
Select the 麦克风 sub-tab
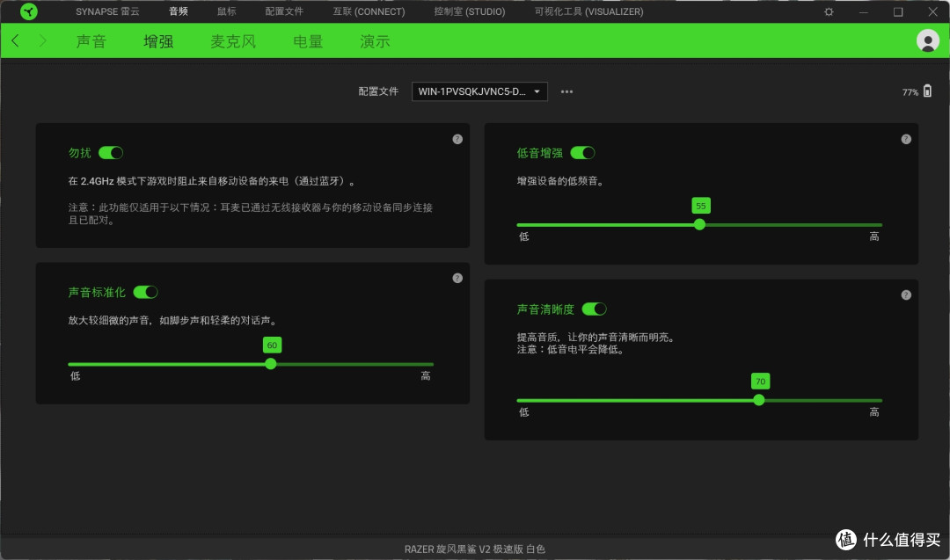point(233,41)
